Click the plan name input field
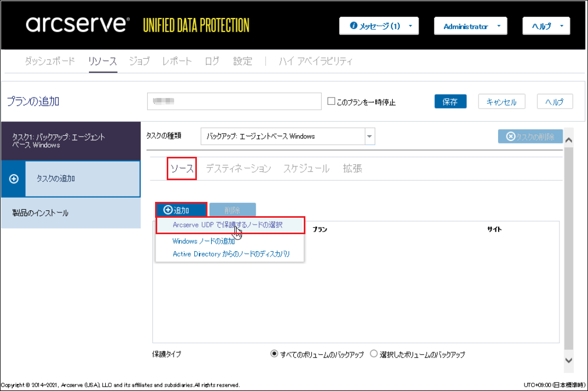 (234, 101)
